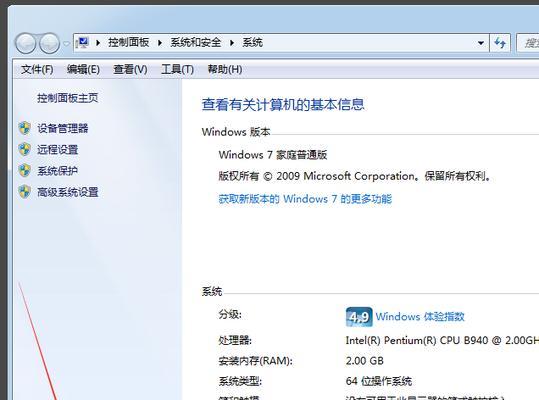Expand the arrow after 控制面板 breadcrumb
This screenshot has width=539, height=400.
160,43
